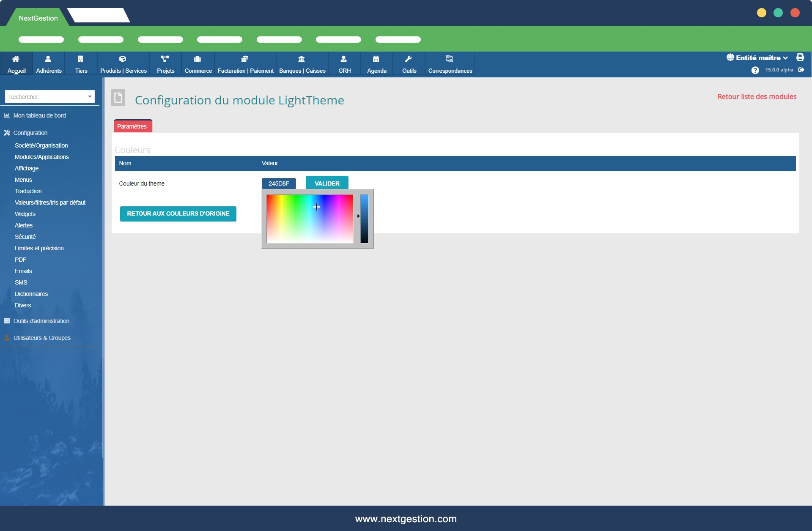812x531 pixels.
Task: Expand the Entité maître dropdown
Action: pyautogui.click(x=757, y=58)
